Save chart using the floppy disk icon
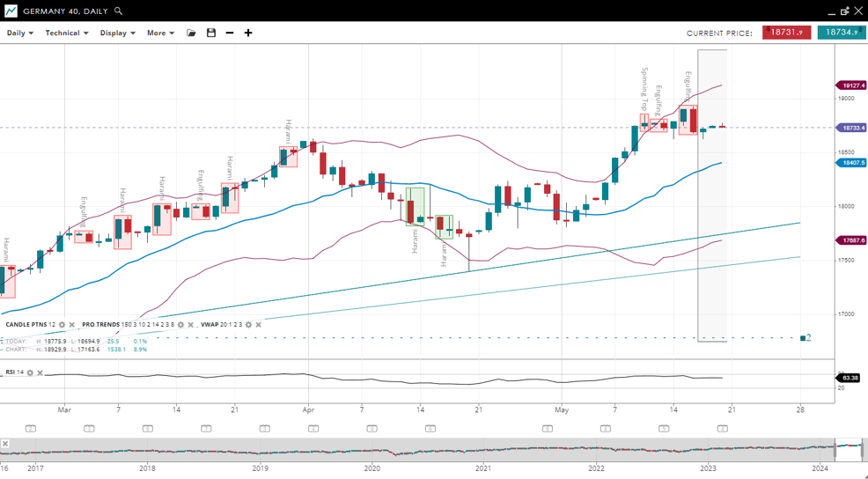The height and width of the screenshot is (479, 868). (211, 33)
